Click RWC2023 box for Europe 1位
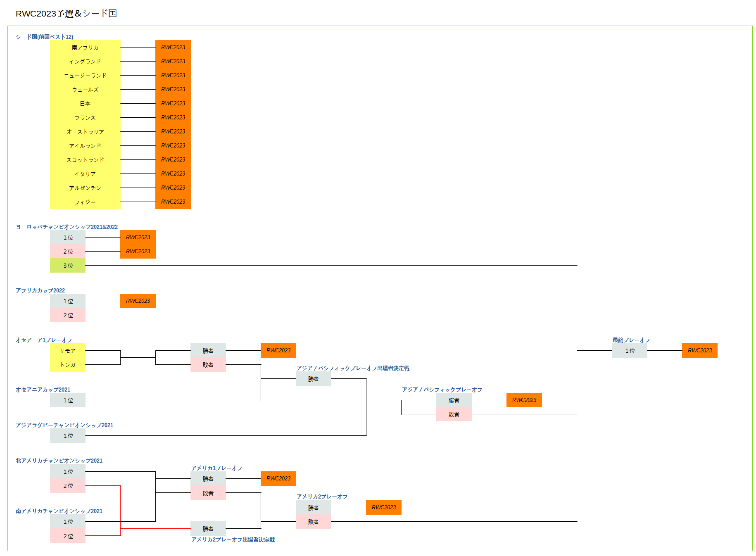 (x=138, y=237)
